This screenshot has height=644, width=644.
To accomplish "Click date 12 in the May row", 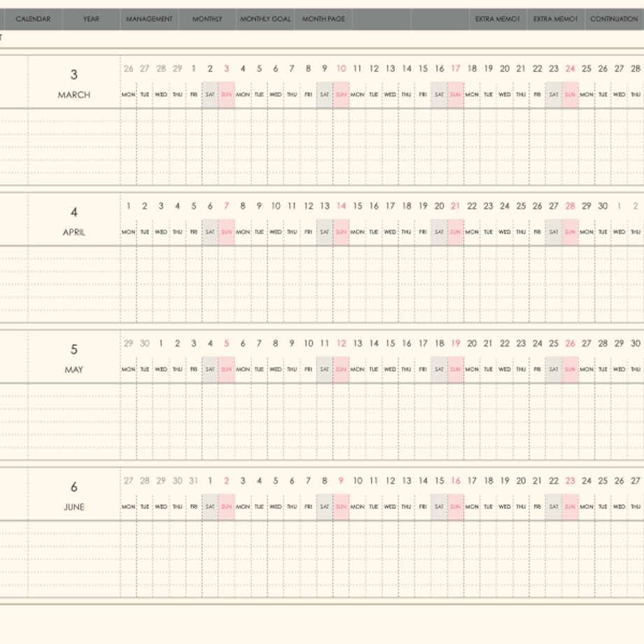I will 341,344.
